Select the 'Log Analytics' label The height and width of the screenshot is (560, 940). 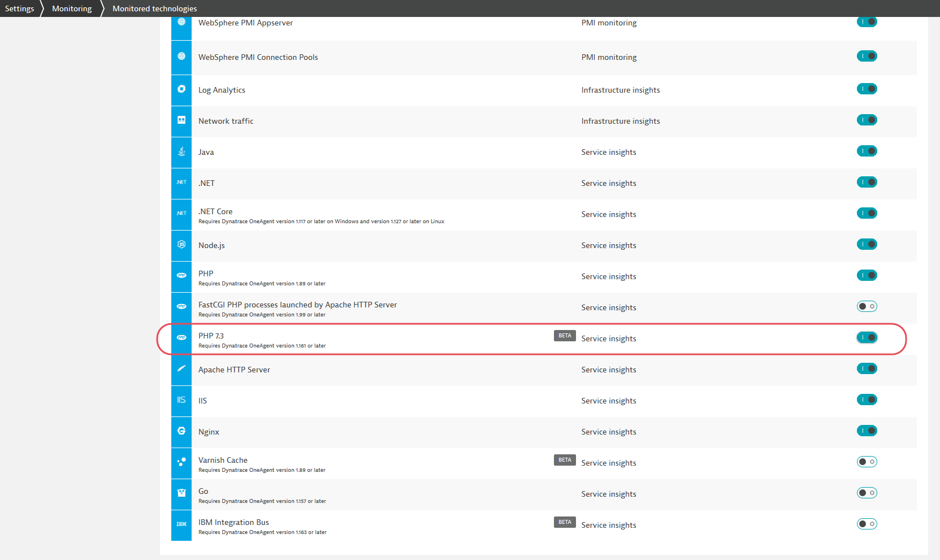click(222, 90)
